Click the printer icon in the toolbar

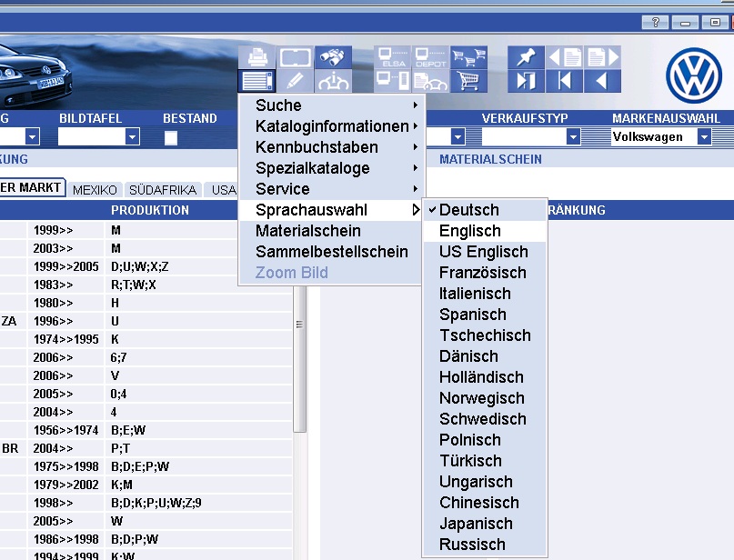point(257,57)
